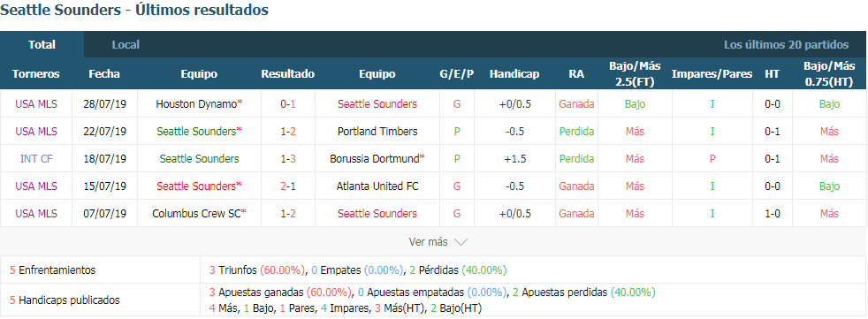The height and width of the screenshot is (319, 868).
Task: Click the Resultado column header
Action: click(288, 73)
